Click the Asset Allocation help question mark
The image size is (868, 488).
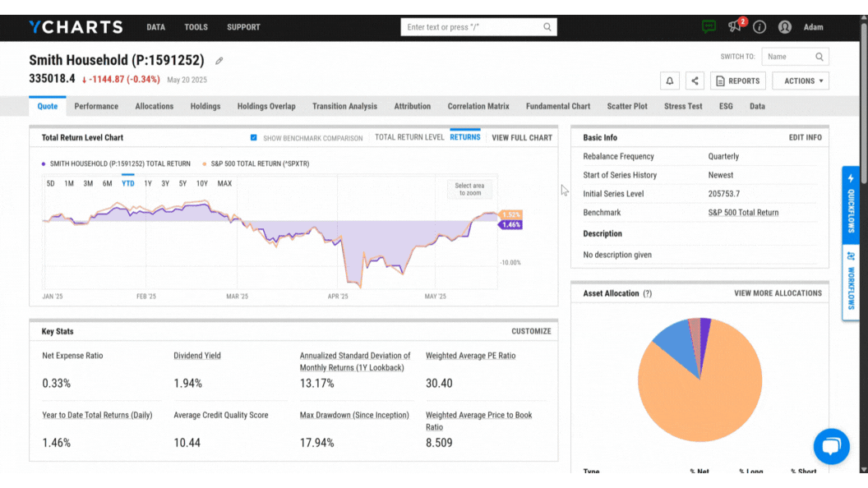647,294
